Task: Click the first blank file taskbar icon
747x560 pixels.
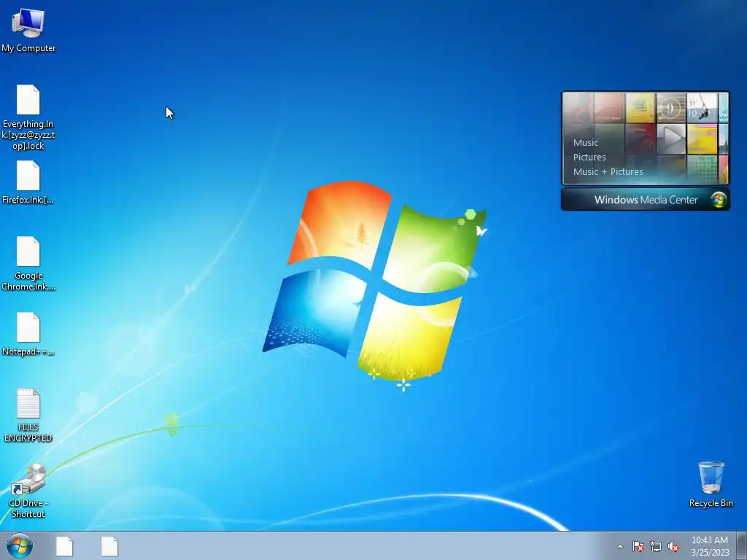Action: (64, 546)
